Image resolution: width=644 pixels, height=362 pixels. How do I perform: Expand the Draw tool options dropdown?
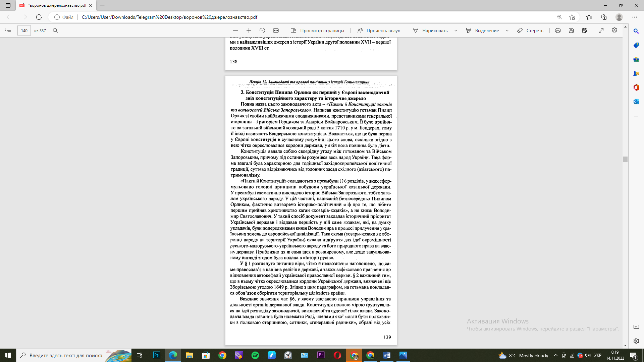[x=456, y=31]
